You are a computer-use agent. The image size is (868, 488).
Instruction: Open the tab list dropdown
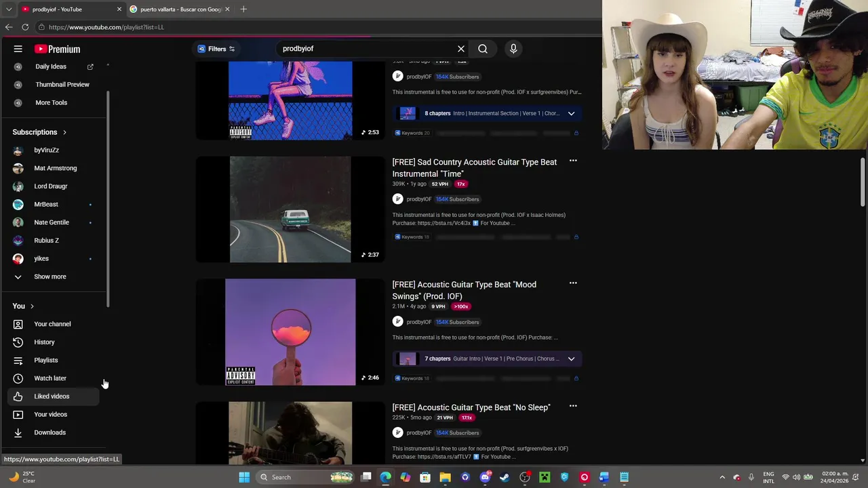[9, 9]
